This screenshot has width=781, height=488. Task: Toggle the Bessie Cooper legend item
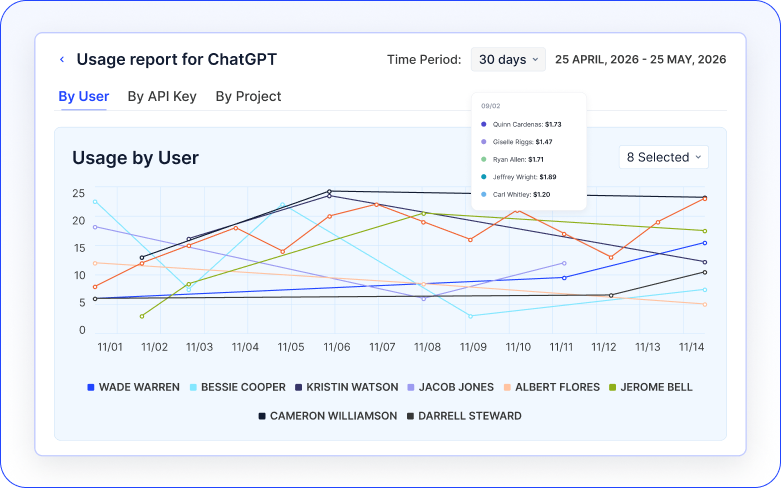coord(238,387)
